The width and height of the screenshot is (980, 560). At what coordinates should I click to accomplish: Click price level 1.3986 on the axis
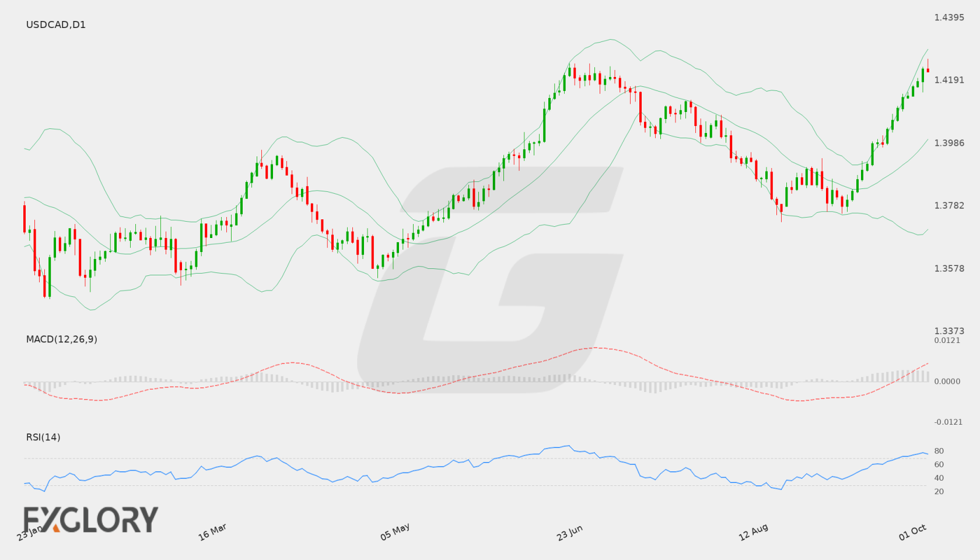point(949,143)
